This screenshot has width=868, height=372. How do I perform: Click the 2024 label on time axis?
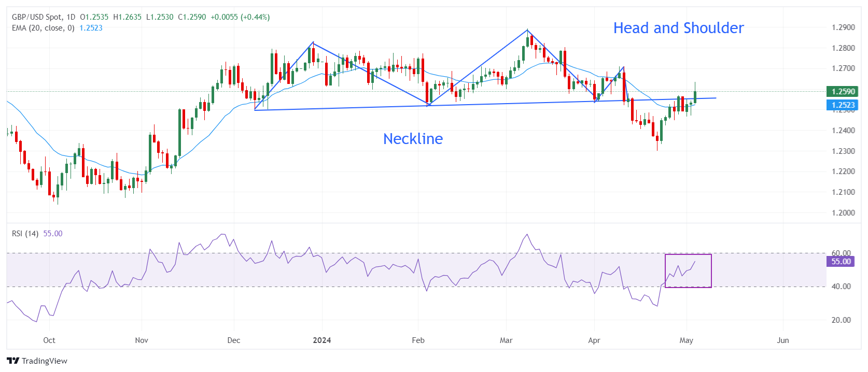322,340
